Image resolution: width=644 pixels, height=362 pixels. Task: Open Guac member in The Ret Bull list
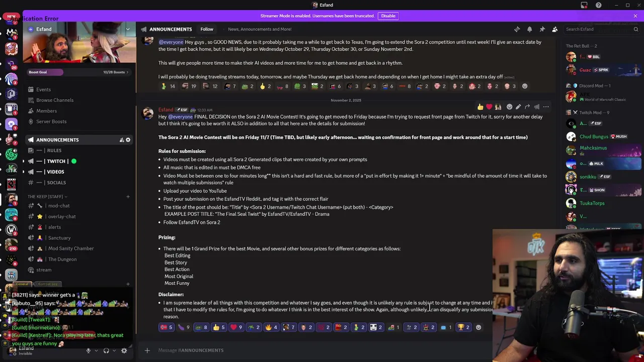tap(603, 70)
